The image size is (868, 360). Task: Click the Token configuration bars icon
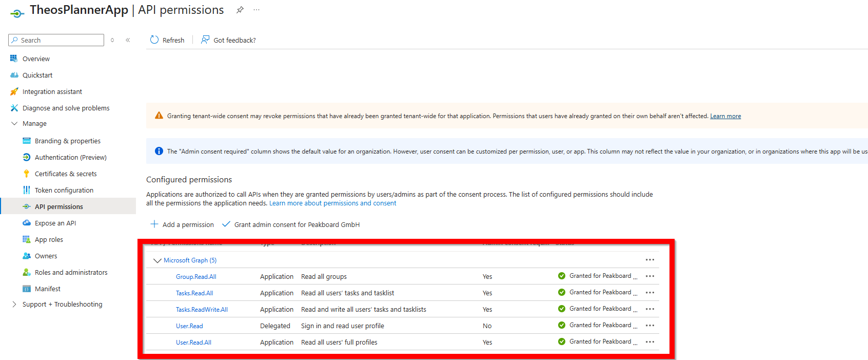[x=27, y=190]
